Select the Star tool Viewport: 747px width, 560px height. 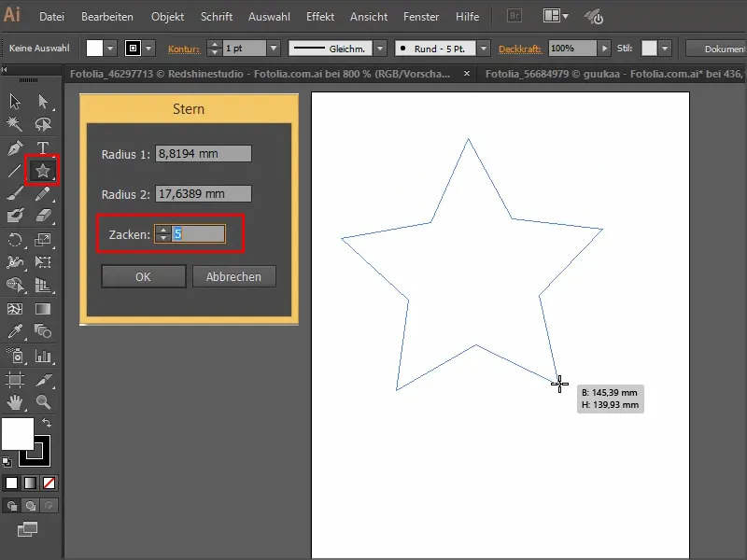(x=43, y=171)
